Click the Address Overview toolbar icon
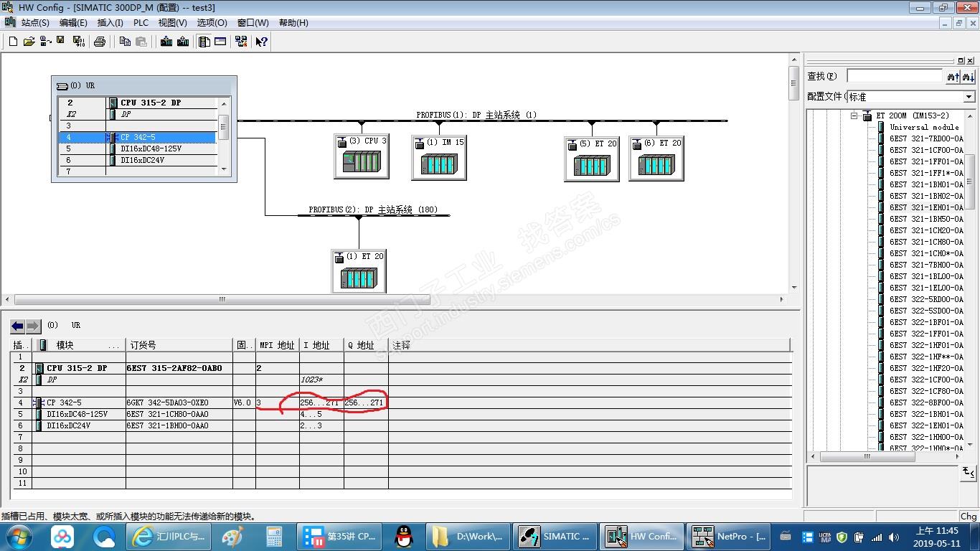The image size is (980, 551). (x=220, y=42)
